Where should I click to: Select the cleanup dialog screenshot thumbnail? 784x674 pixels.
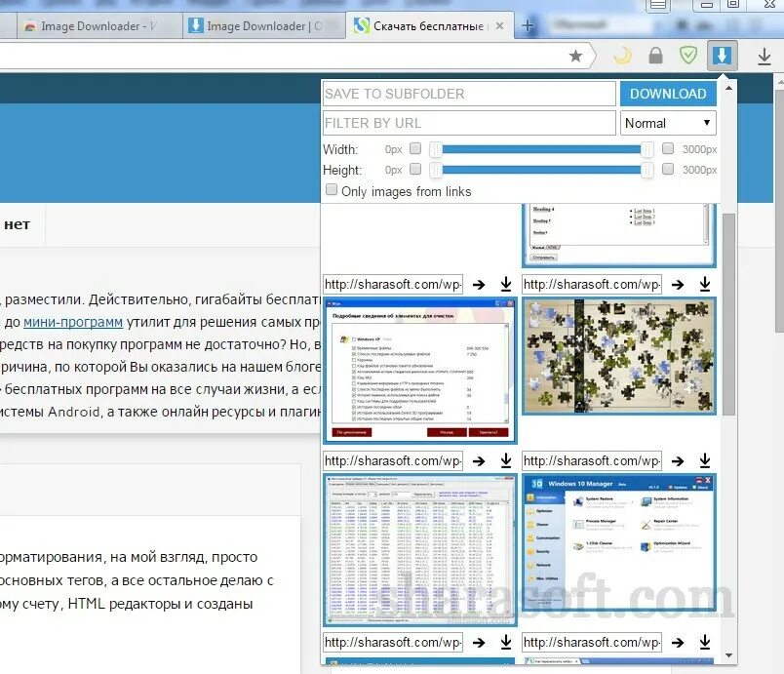420,371
